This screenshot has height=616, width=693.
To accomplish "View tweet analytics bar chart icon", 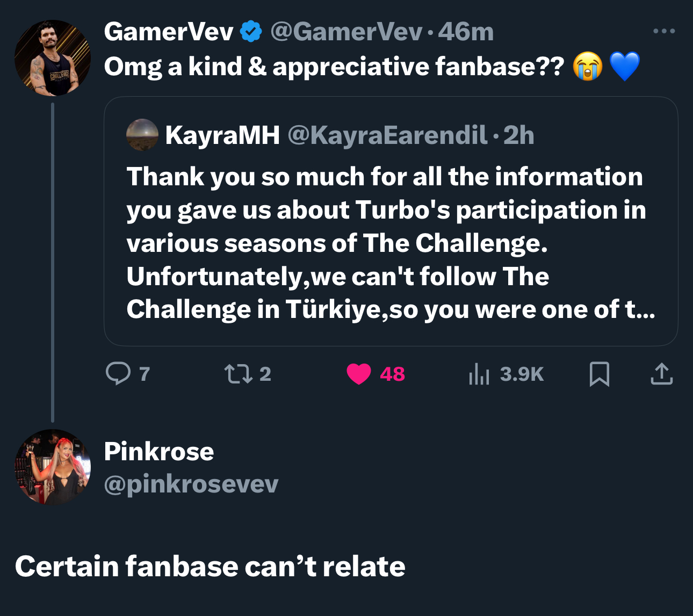I will [479, 374].
